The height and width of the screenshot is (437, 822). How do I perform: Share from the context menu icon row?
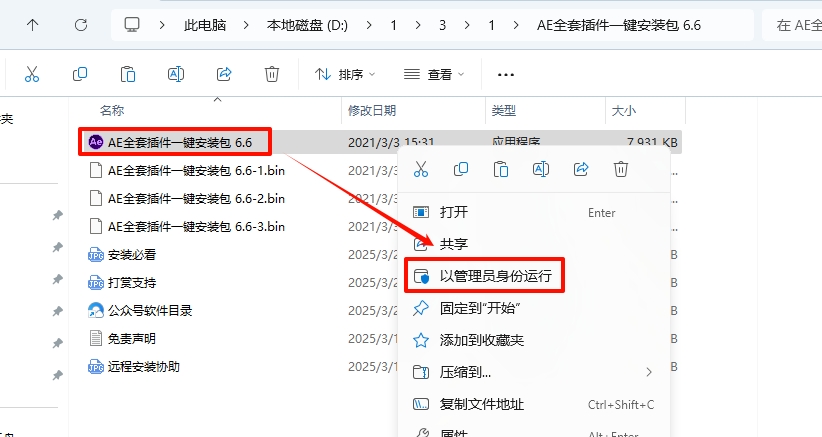581,169
